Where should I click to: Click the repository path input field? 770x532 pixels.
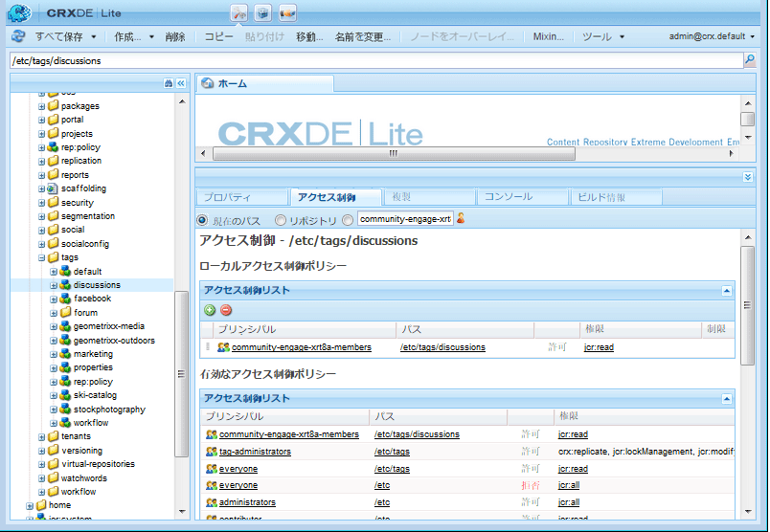pyautogui.click(x=376, y=60)
